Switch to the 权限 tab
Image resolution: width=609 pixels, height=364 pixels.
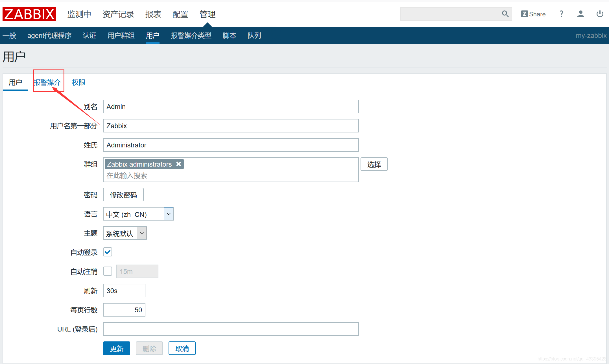pos(79,82)
